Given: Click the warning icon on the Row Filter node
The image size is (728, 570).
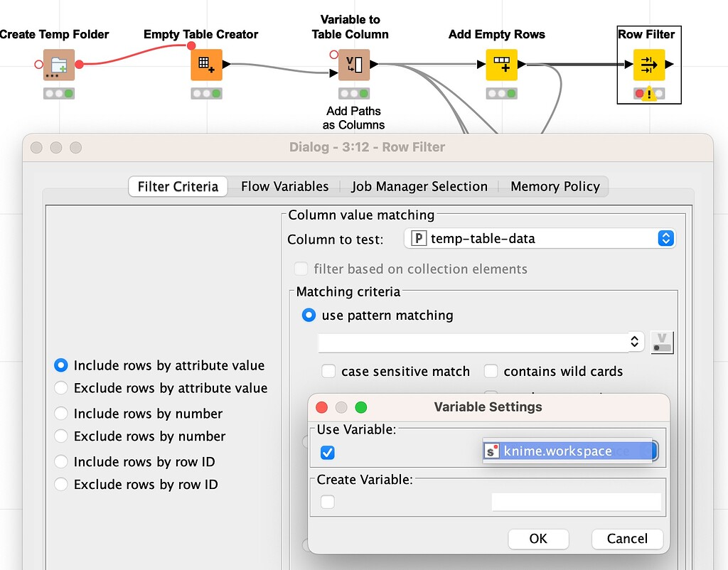Looking at the screenshot, I should [649, 93].
